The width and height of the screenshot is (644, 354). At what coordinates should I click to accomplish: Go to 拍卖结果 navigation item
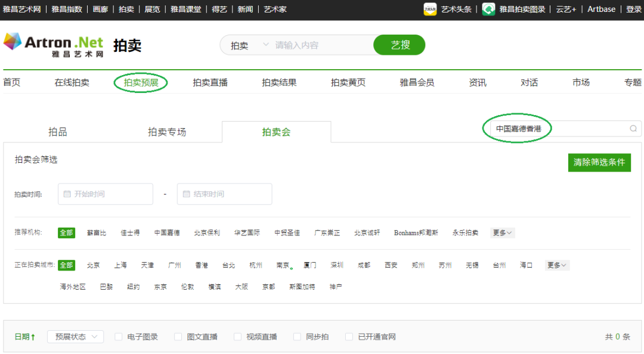click(279, 83)
